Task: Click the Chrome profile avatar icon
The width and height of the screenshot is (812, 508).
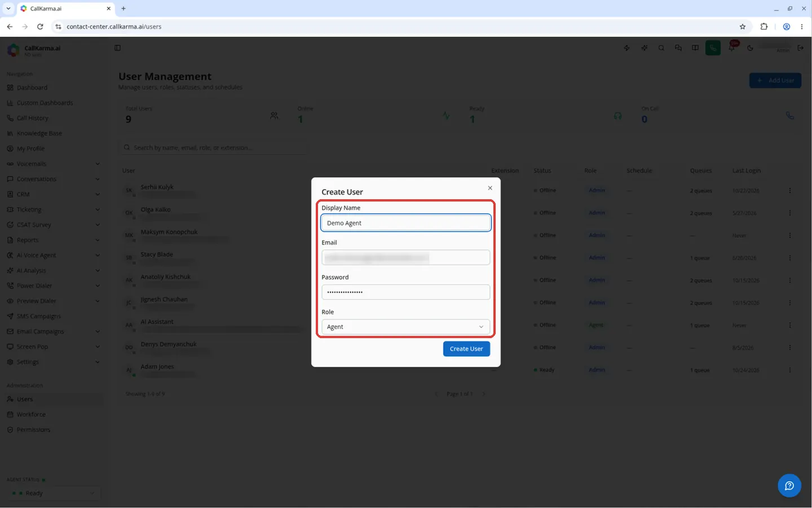Action: [x=787, y=27]
